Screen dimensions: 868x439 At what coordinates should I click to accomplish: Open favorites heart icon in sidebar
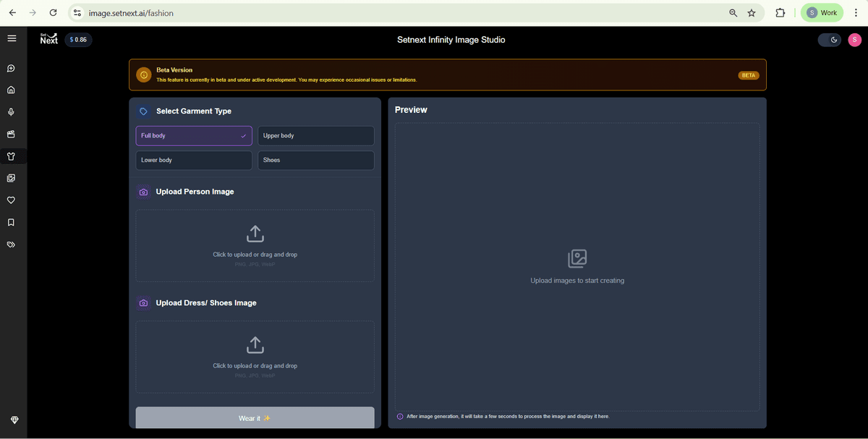click(x=12, y=200)
